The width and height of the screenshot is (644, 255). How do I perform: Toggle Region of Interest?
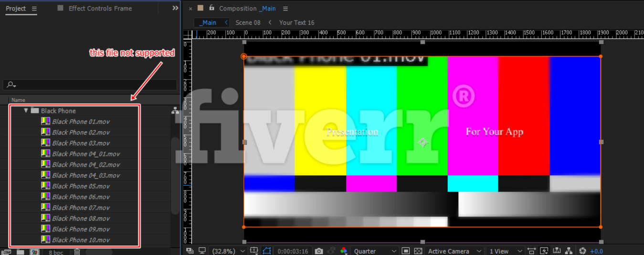pos(406,251)
